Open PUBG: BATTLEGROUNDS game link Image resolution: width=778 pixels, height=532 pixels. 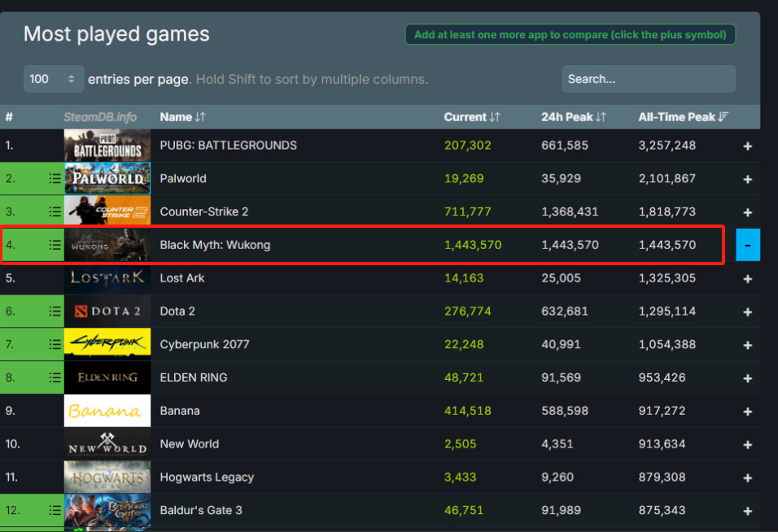click(228, 146)
